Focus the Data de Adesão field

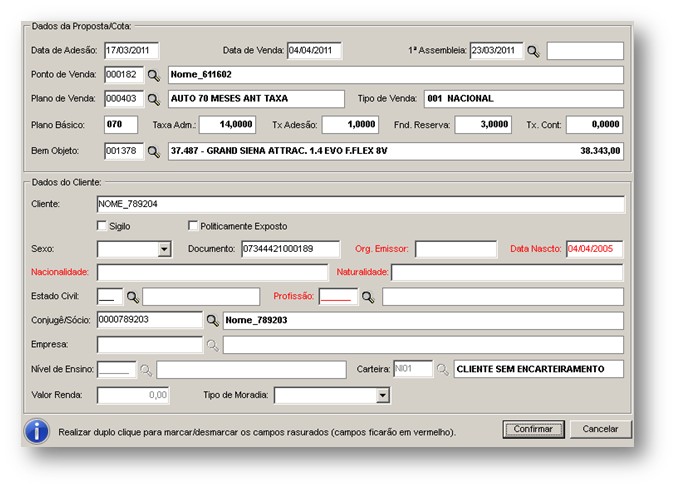(131, 50)
